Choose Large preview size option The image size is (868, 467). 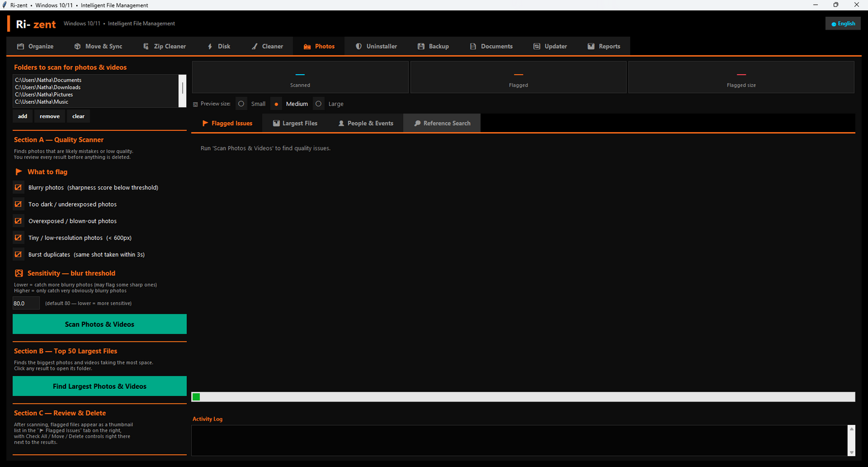click(x=319, y=103)
